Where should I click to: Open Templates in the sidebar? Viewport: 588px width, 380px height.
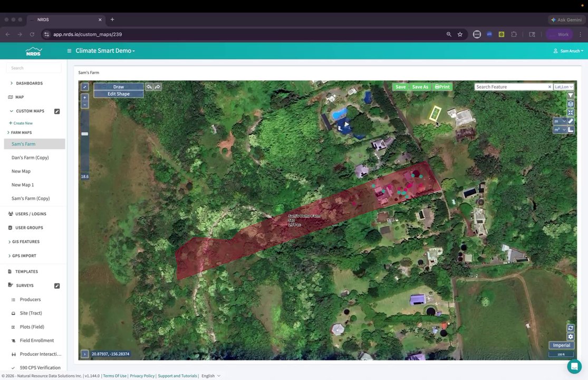[x=23, y=272]
